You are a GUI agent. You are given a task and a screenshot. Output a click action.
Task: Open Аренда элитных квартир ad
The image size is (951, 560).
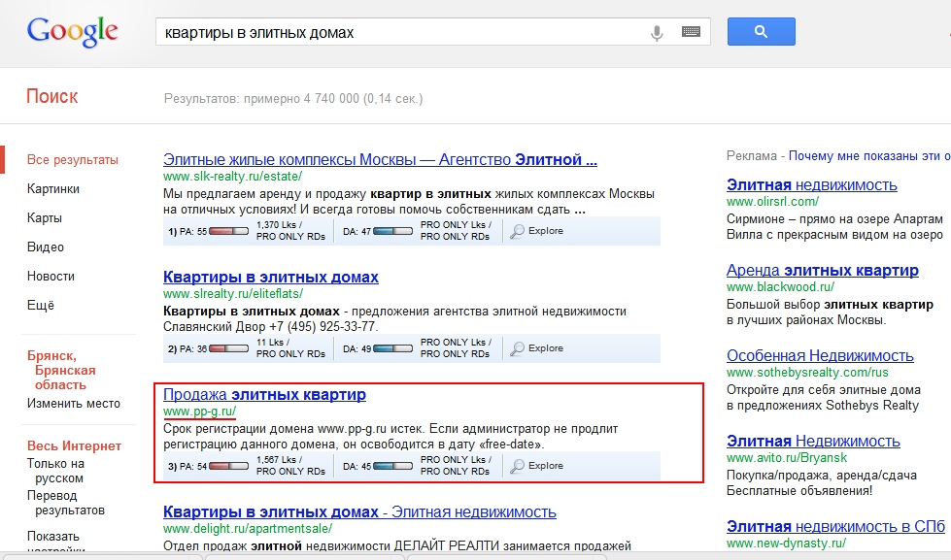click(x=823, y=271)
